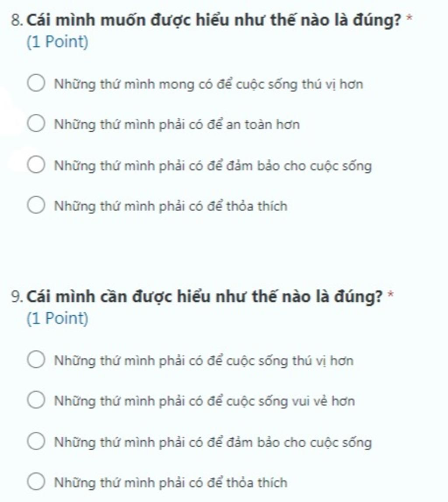This screenshot has height=502, width=448.
Task: Tick question 9 radio 'đảm bảo cho cuộc sống'
Action: 36,441
